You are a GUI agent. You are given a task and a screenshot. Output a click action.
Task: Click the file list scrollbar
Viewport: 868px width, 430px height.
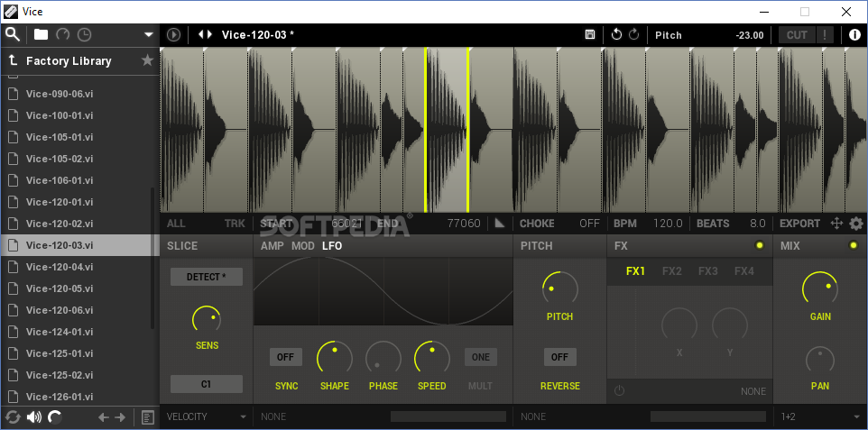tap(152, 258)
